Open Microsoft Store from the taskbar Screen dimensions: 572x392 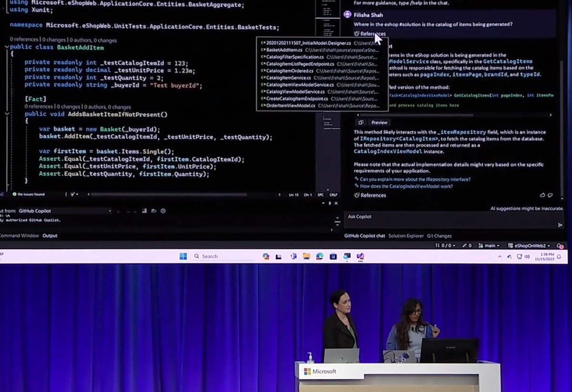333,256
